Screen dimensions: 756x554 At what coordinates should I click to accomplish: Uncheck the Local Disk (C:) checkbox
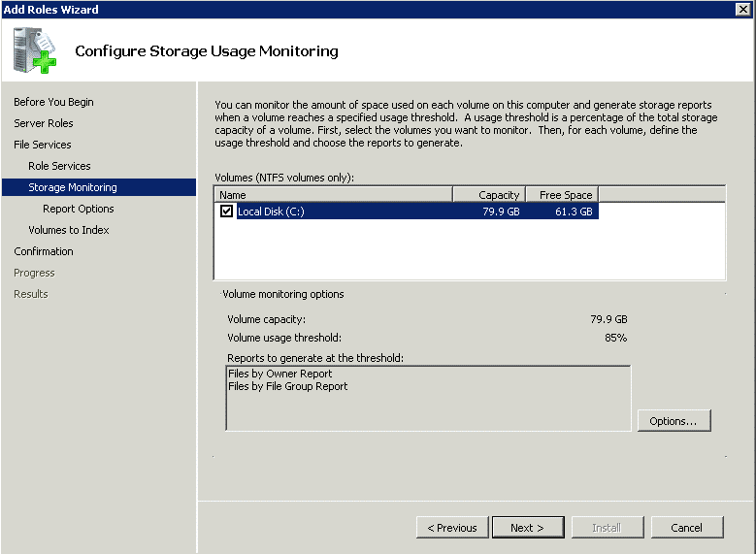(x=226, y=211)
